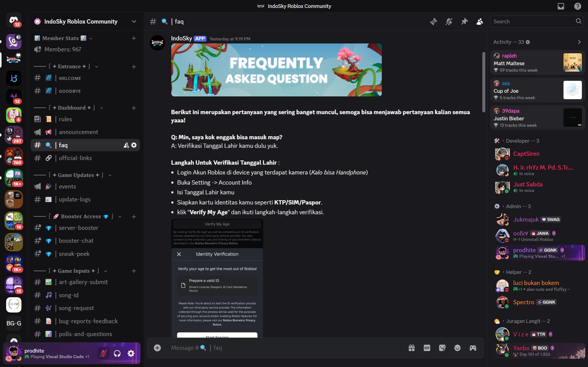Open the help question mark icon

click(578, 6)
